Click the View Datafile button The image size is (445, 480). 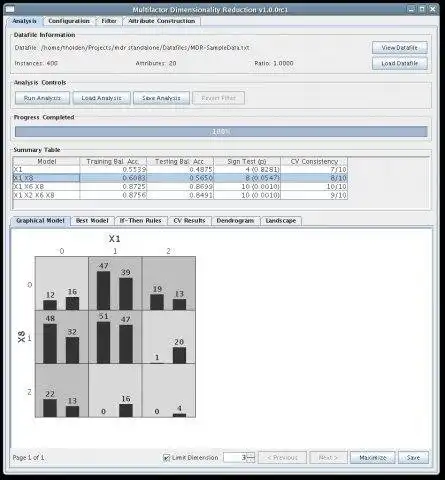click(x=399, y=48)
